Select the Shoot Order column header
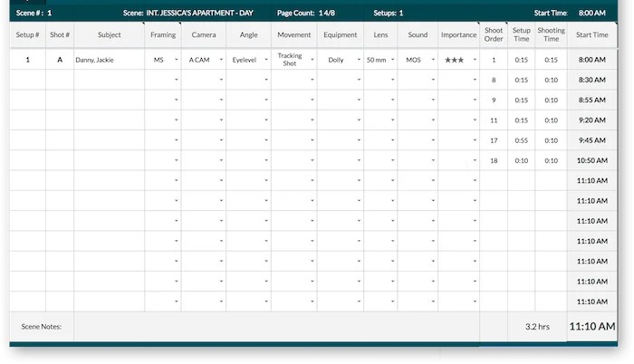This screenshot has height=364, width=634. (494, 34)
